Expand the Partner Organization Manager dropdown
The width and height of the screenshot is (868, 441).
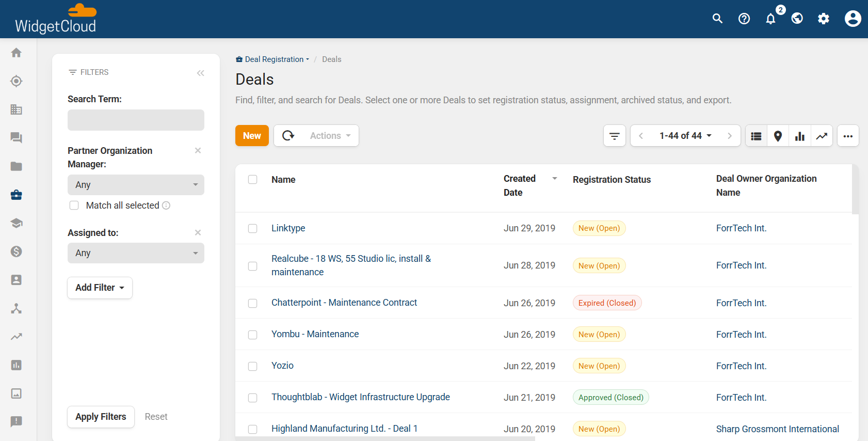(x=136, y=185)
